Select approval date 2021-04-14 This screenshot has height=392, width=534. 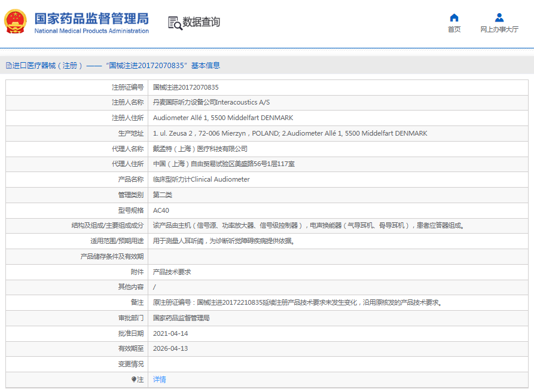[170, 333]
